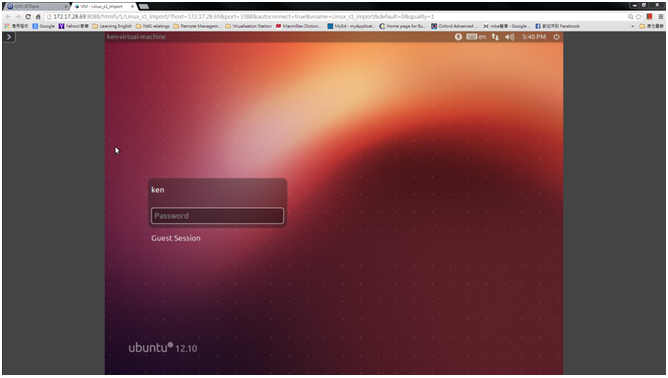Open the Ubuntu accessibility menu icon
Image resolution: width=668 pixels, height=378 pixels.
click(x=458, y=37)
